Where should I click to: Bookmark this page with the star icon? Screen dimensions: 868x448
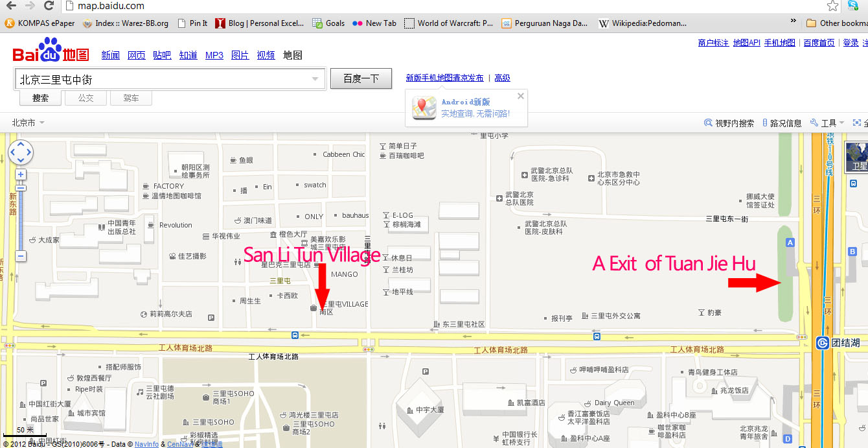833,6
